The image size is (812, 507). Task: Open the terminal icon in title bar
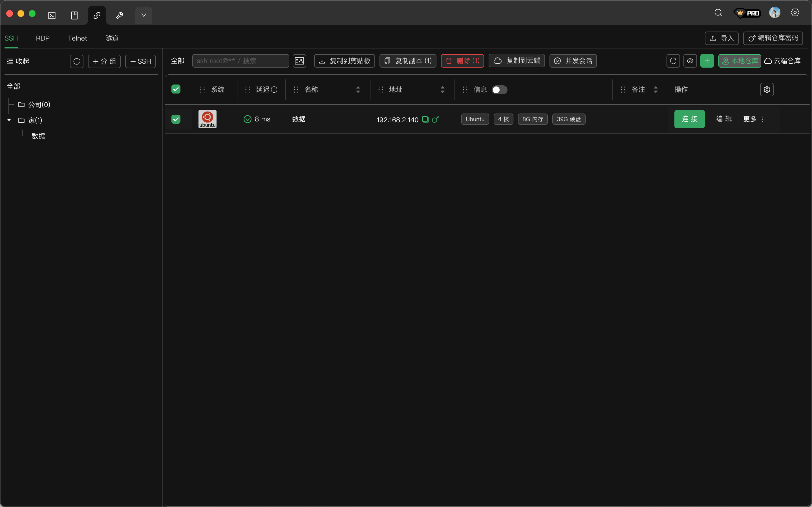(52, 15)
